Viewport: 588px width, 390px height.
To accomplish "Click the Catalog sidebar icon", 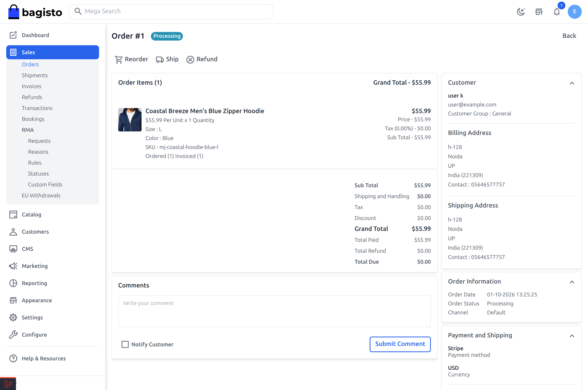I will tap(13, 214).
